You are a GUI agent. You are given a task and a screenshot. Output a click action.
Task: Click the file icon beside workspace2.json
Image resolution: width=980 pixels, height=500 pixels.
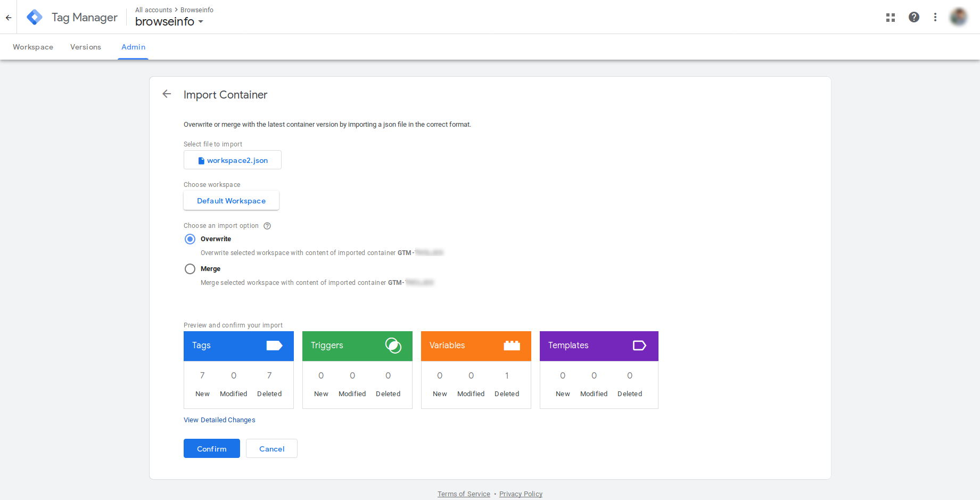pyautogui.click(x=201, y=160)
